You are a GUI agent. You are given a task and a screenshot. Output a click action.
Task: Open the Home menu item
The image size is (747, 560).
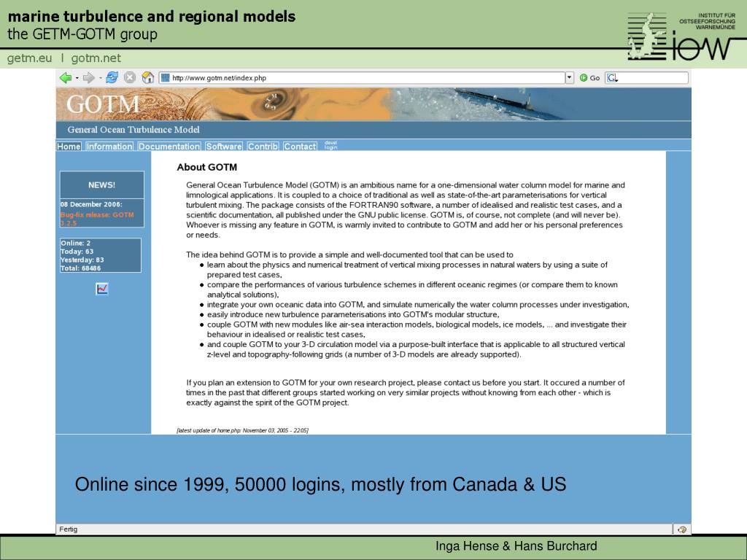(x=69, y=146)
